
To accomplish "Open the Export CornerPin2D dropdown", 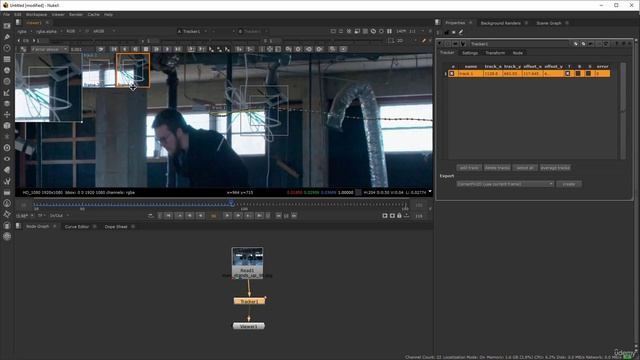I will click(x=505, y=184).
